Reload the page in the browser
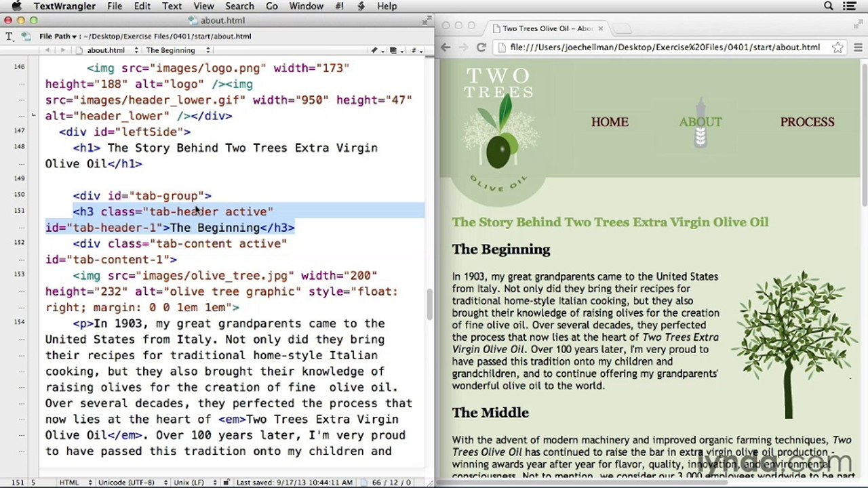Viewport: 868px width, 488px height. click(x=481, y=47)
